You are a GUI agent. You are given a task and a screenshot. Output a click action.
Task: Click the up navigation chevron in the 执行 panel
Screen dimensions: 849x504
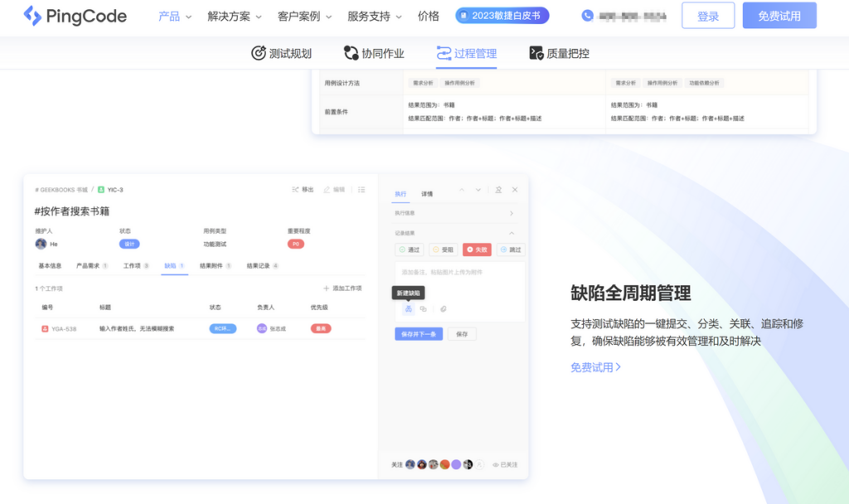463,190
